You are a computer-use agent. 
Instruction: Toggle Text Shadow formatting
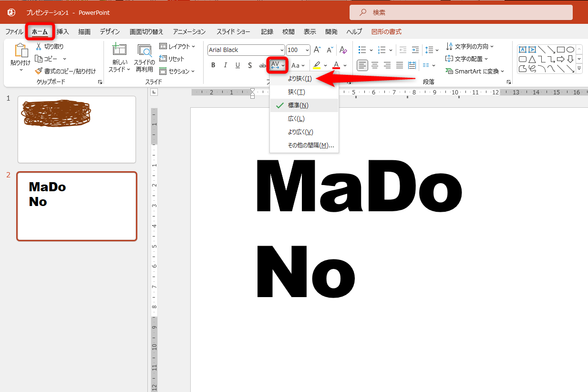point(250,65)
